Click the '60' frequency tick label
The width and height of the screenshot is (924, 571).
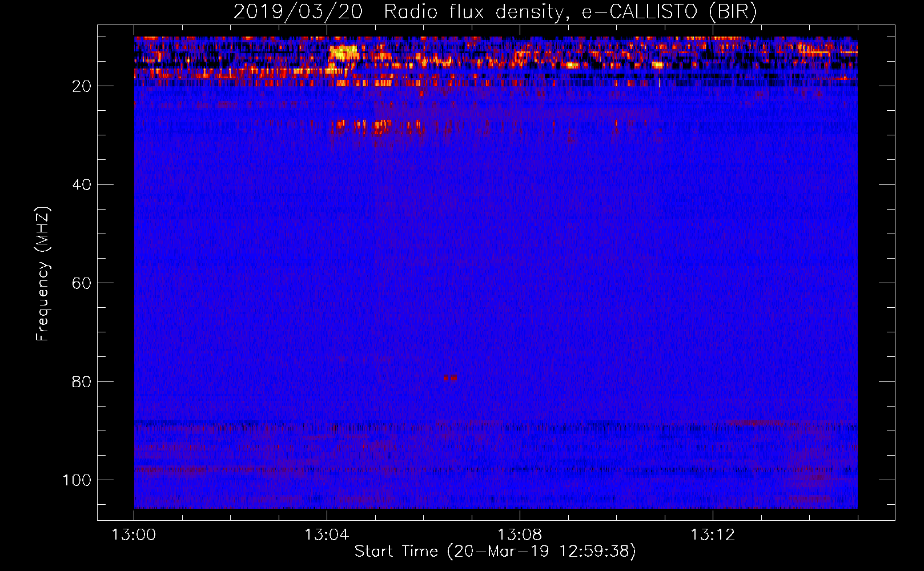(82, 283)
